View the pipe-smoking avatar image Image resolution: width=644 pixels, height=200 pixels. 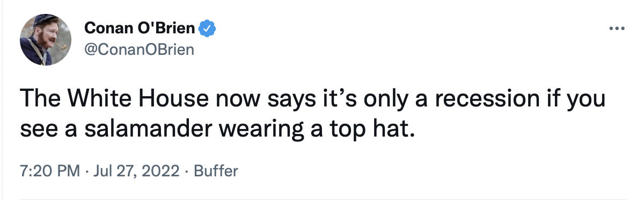[46, 39]
